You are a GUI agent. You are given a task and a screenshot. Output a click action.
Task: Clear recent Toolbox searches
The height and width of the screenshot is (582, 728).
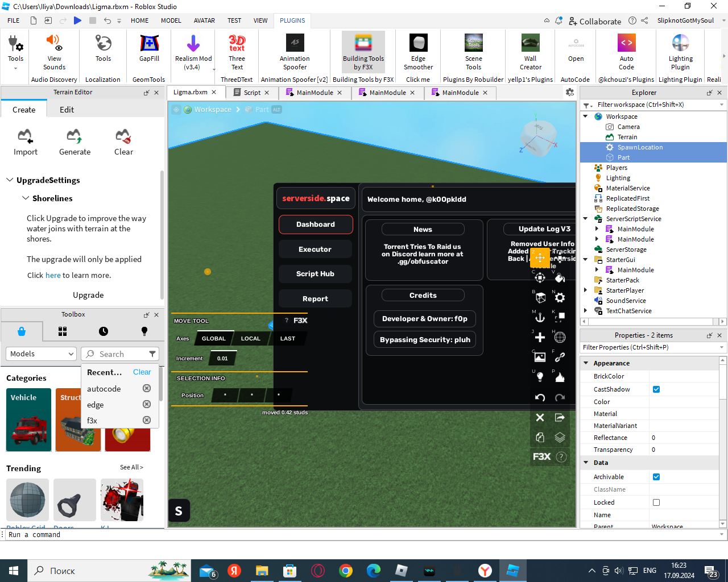click(x=142, y=372)
